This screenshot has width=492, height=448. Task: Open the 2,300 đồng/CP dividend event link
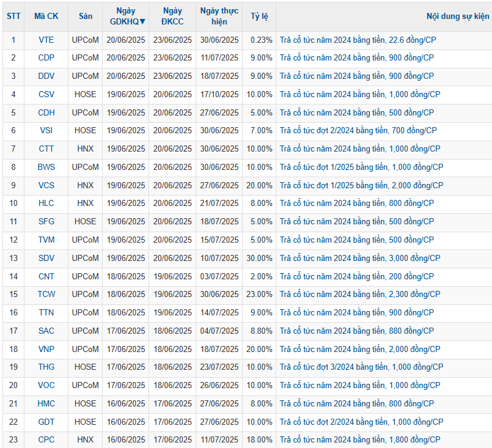[359, 294]
